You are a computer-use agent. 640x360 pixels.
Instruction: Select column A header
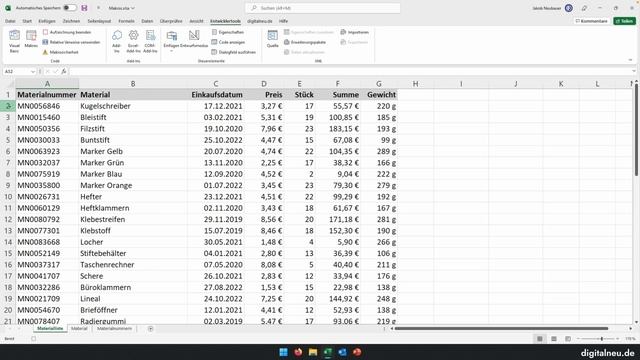coord(47,84)
